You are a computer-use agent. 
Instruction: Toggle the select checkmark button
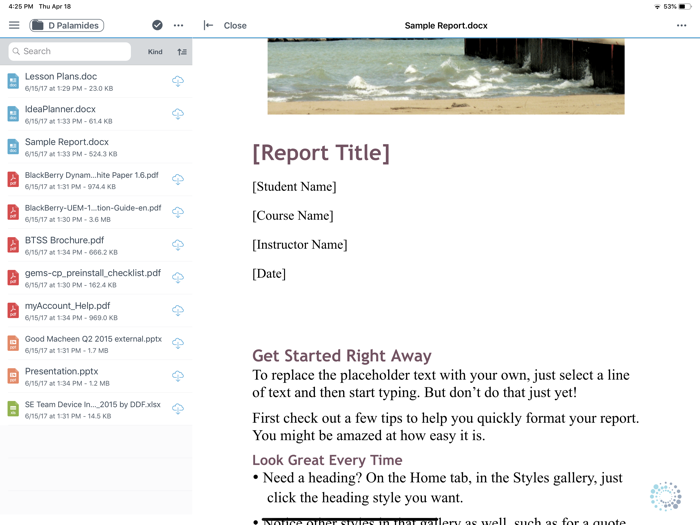157,25
